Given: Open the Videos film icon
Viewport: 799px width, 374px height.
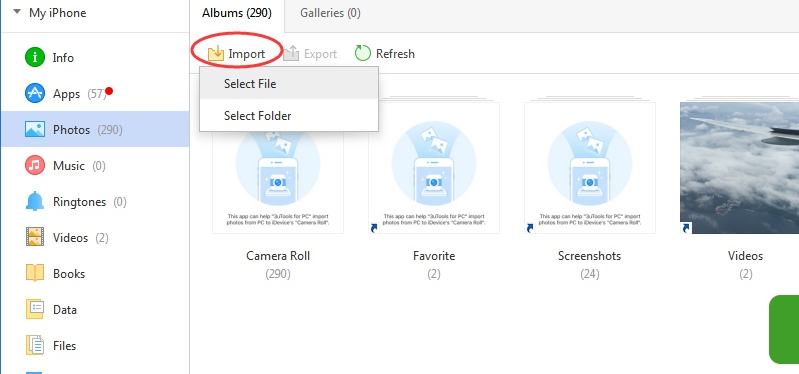Looking at the screenshot, I should (x=35, y=237).
